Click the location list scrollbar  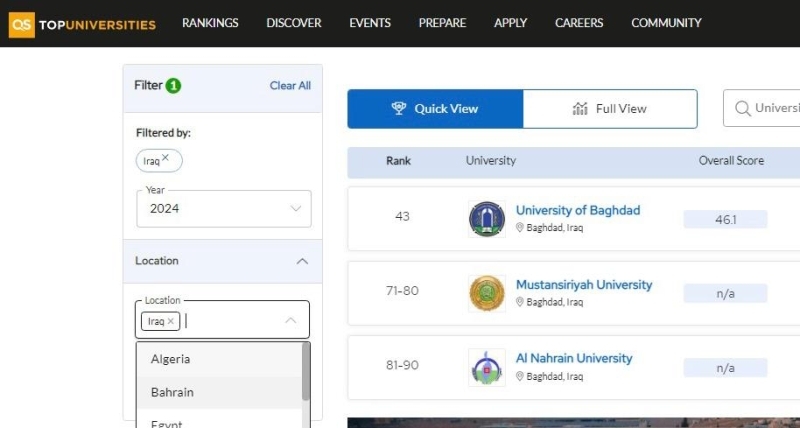306,371
